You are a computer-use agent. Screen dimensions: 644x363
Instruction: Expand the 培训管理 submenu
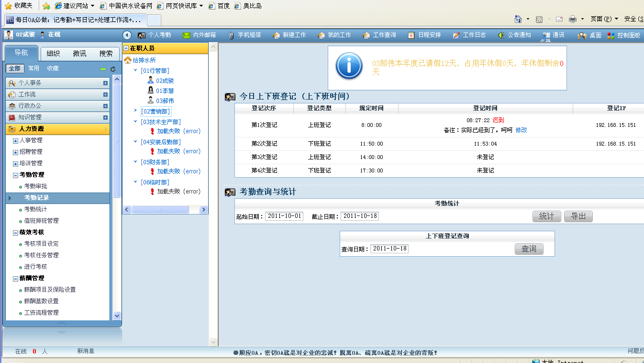tap(15, 164)
